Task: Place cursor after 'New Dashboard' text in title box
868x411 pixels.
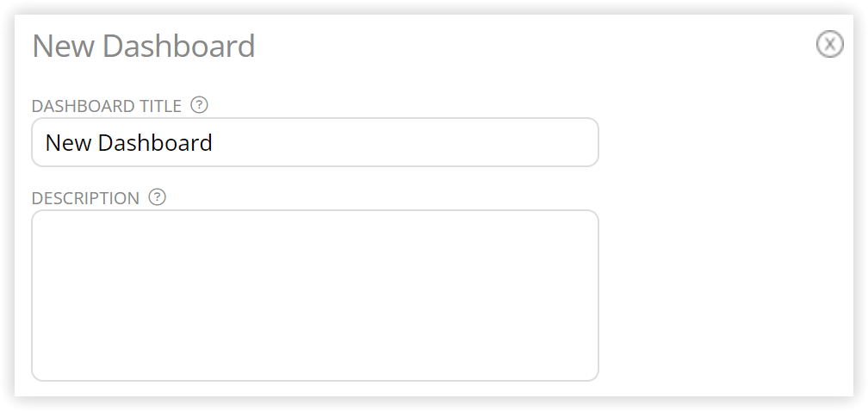Action: (214, 143)
